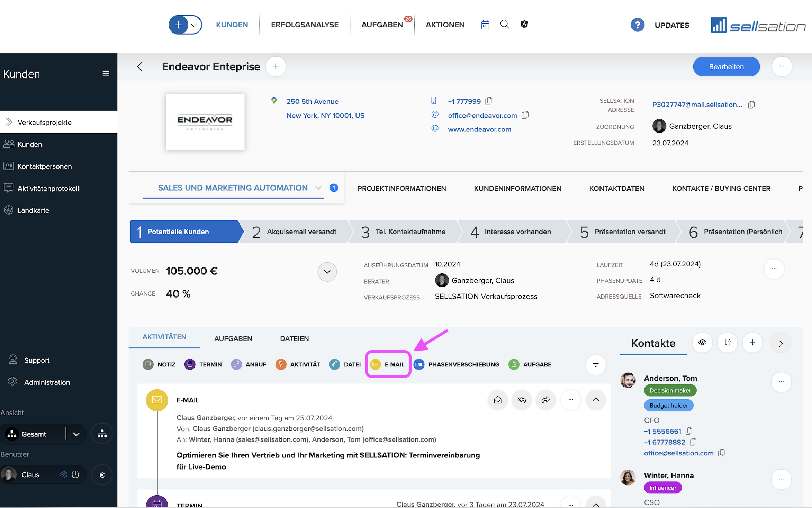
Task: Switch to Dateien activity tab
Action: coord(294,338)
